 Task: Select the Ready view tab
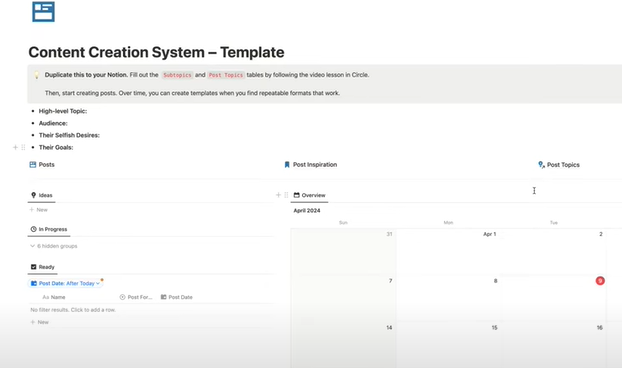point(42,267)
